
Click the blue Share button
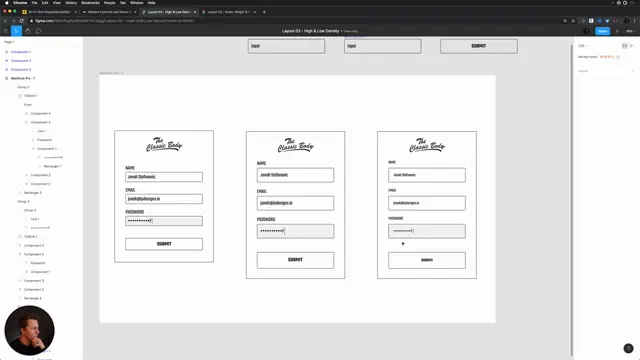point(602,31)
